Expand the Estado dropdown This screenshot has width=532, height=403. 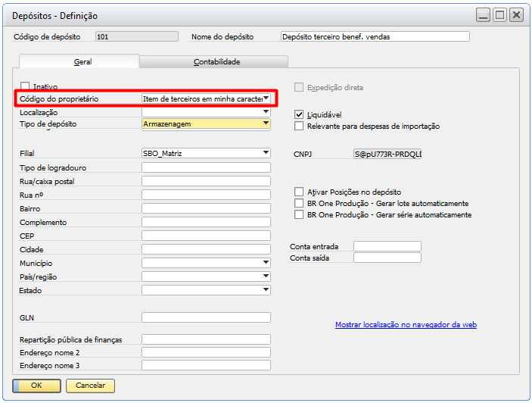[x=266, y=289]
